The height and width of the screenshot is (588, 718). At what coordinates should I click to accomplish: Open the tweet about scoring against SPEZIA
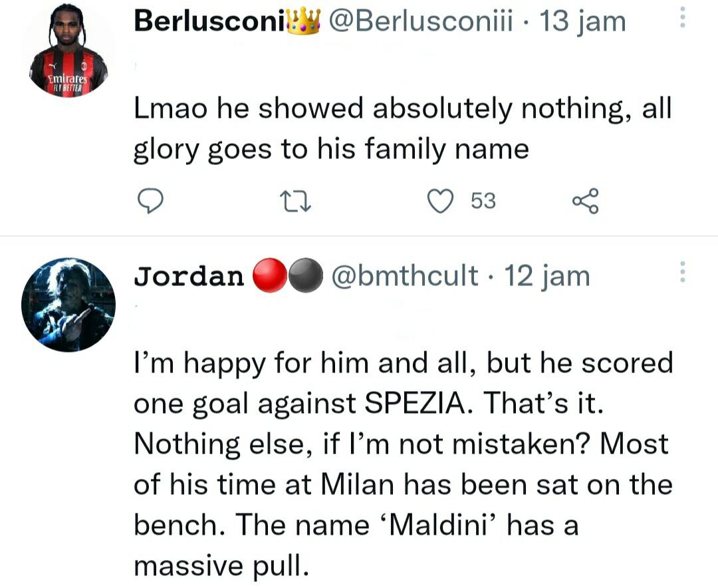402,463
